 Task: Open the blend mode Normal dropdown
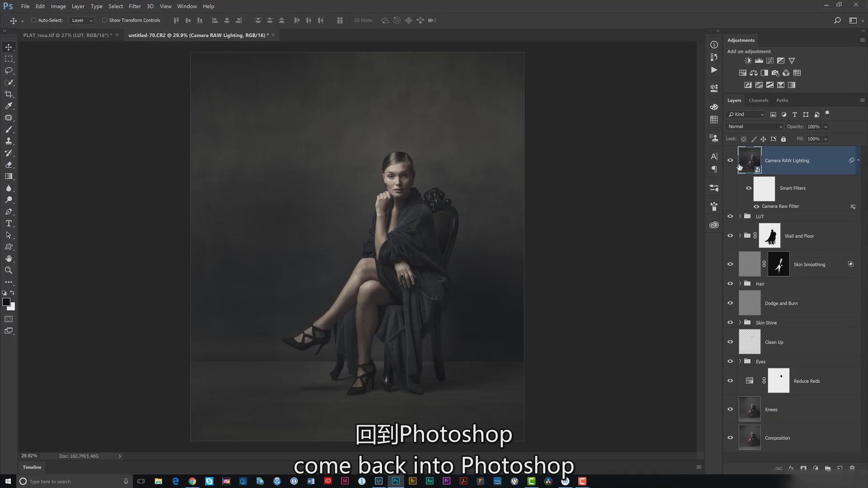[x=754, y=127]
